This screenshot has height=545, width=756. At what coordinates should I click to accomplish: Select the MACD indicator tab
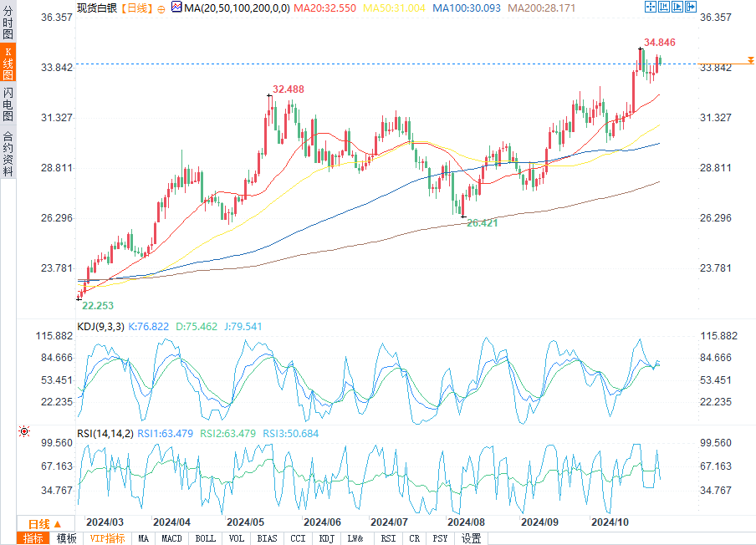pos(171,538)
